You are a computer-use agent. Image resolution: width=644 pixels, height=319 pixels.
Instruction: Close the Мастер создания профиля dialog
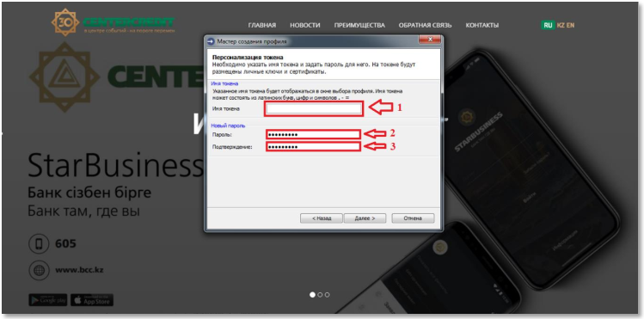tap(430, 40)
